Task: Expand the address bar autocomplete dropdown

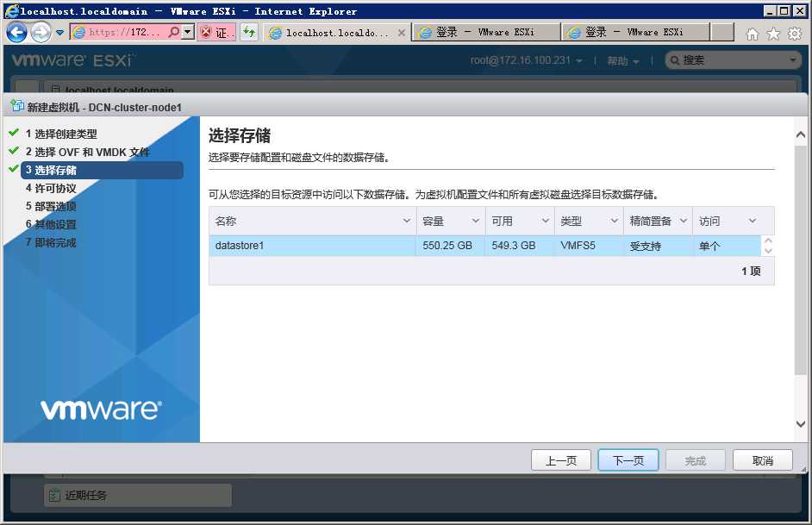Action: 187,32
